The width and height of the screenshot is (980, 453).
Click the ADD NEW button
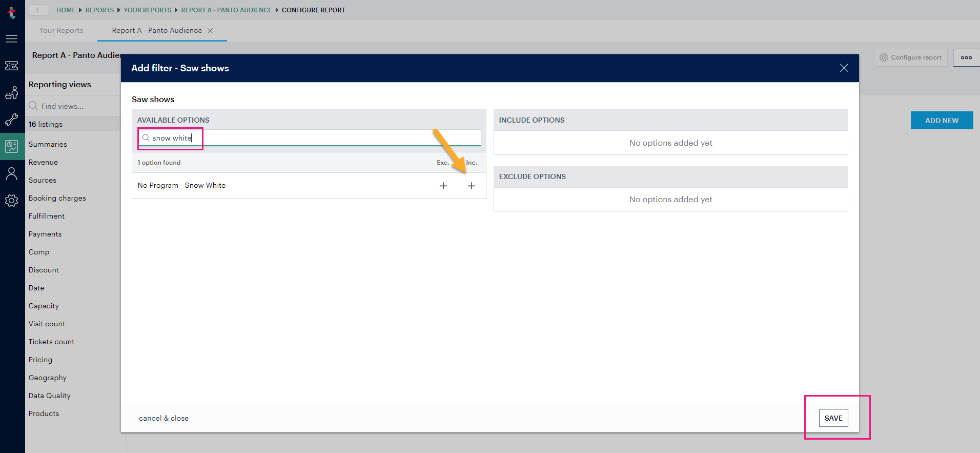942,121
